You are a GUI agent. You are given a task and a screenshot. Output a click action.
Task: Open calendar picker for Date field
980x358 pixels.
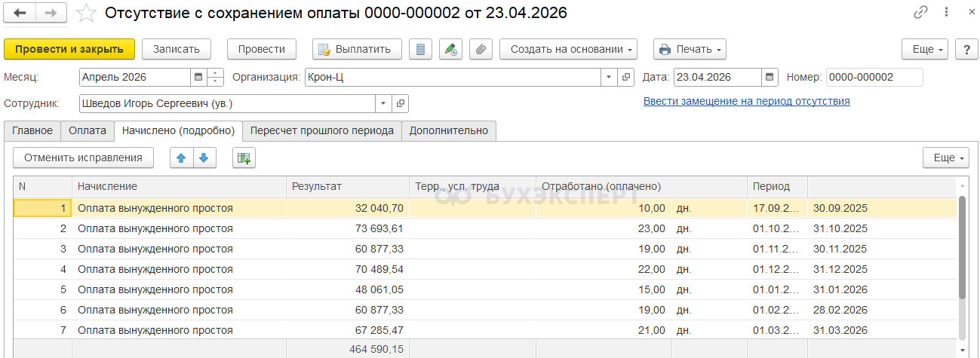point(770,77)
